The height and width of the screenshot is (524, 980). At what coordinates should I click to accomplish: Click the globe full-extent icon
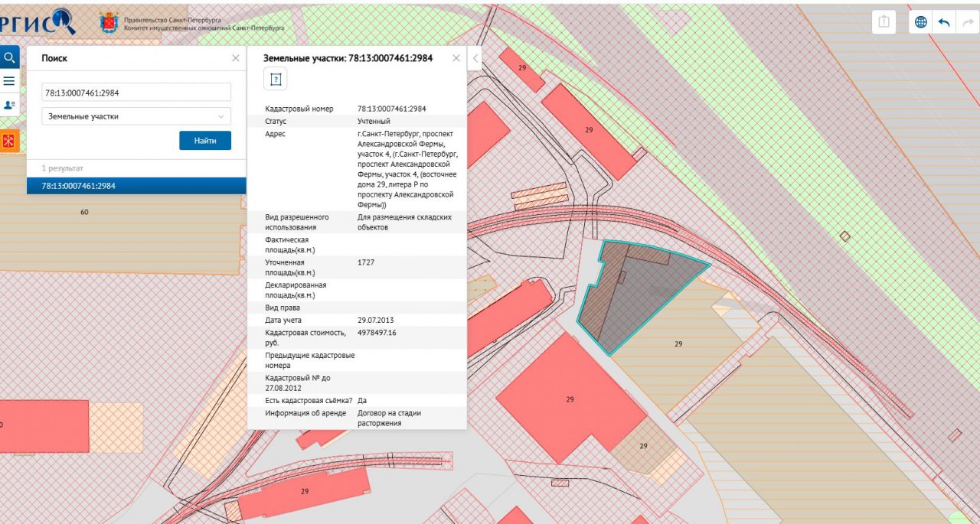tap(920, 22)
